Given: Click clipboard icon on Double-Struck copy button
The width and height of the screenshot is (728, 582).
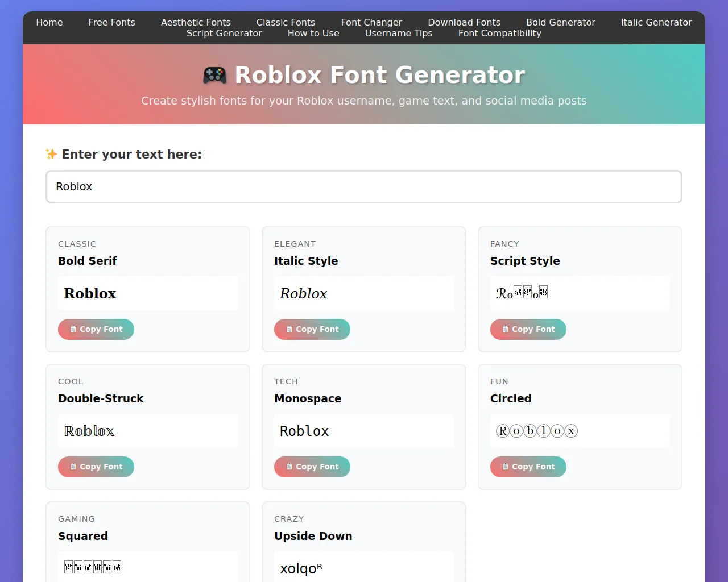Looking at the screenshot, I should (x=73, y=467).
